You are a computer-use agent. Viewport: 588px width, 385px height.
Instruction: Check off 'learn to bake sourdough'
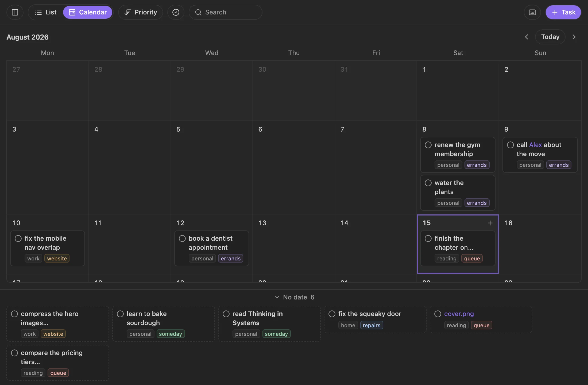[120, 314]
